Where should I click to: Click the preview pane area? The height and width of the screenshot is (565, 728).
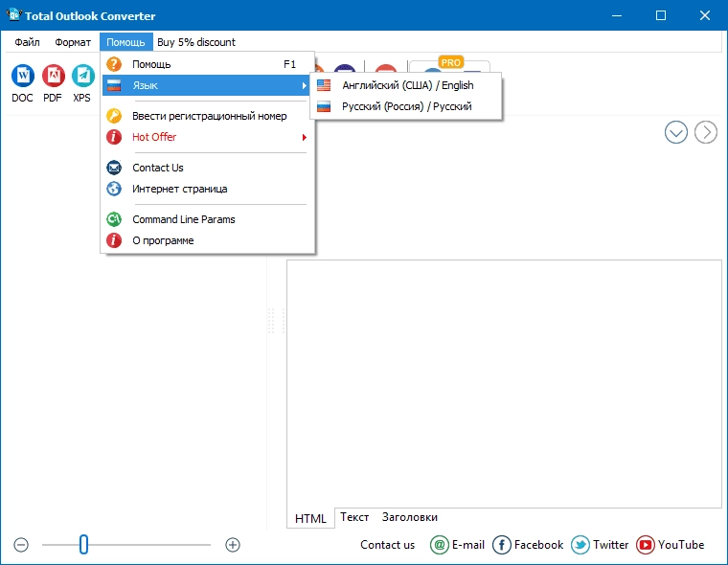click(504, 384)
